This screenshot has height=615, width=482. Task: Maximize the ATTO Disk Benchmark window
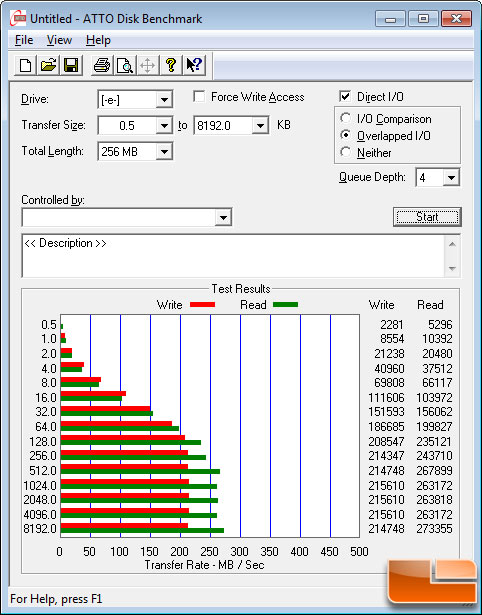(x=423, y=18)
